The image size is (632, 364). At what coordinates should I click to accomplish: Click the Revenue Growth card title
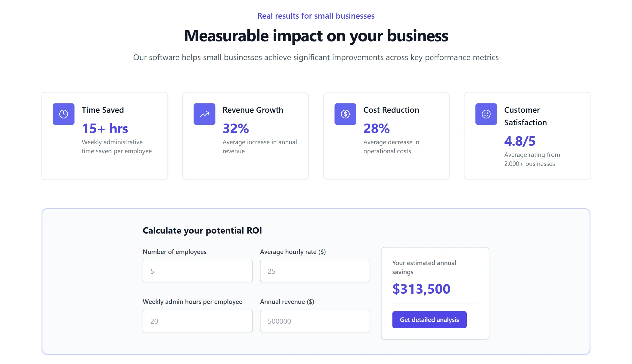(x=253, y=110)
